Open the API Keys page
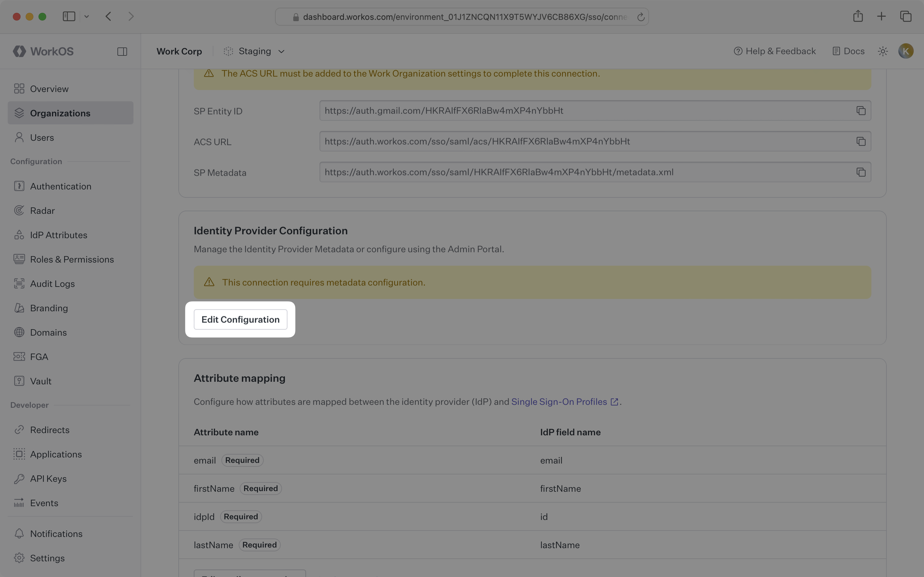Viewport: 924px width, 577px height. 48,479
